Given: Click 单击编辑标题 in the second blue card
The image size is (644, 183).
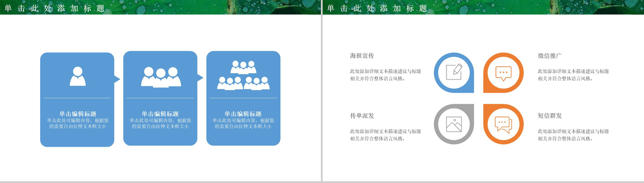Looking at the screenshot, I should 160,114.
